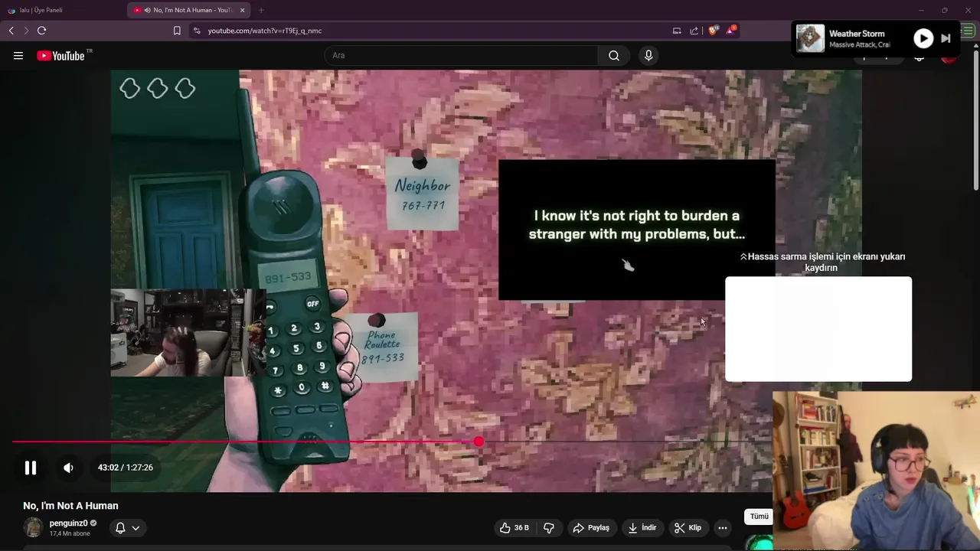Click the video title 'No, I'm Not A Human'
The width and height of the screenshot is (980, 551).
click(x=70, y=506)
